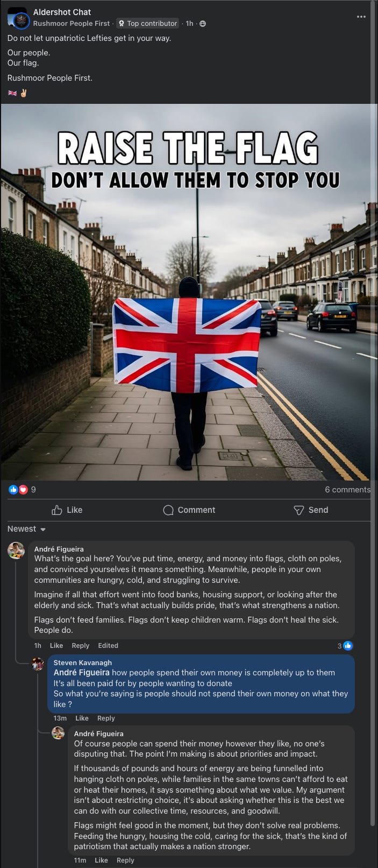Open Steven Kavanagh's profile picture
Screen dimensions: 378x868
point(38,664)
